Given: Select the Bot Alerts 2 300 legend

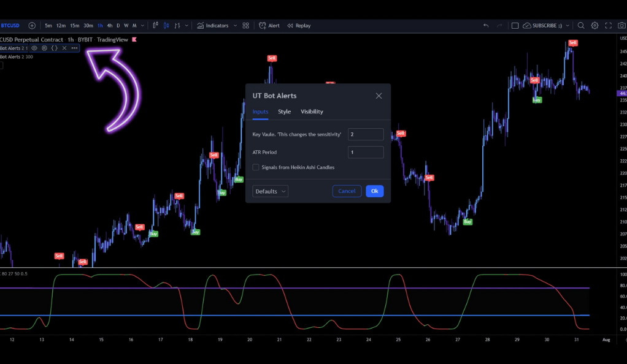Looking at the screenshot, I should tap(17, 57).
